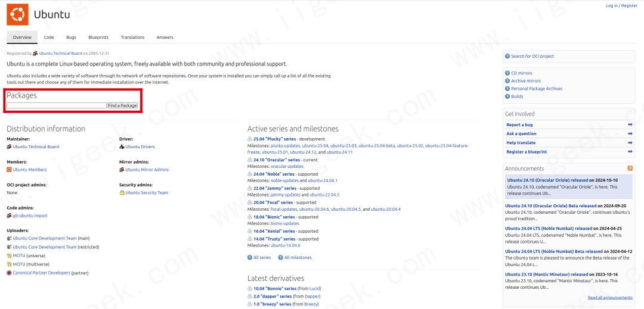Click the Ask a question arrow icon
644x309 pixels.
click(630, 134)
